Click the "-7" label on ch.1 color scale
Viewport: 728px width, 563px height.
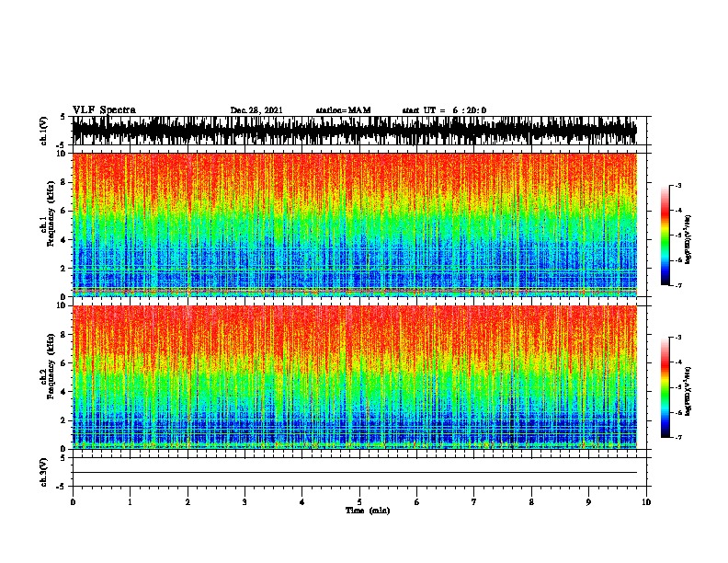coord(677,285)
